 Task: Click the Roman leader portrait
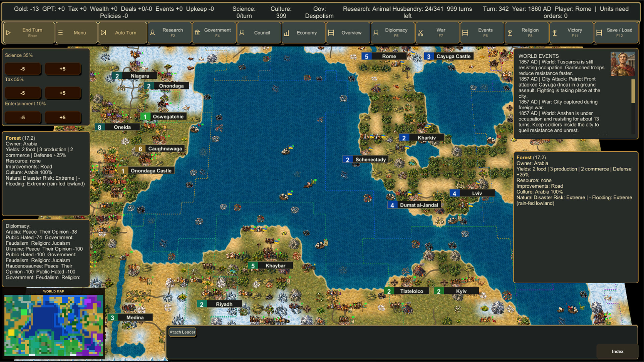623,64
